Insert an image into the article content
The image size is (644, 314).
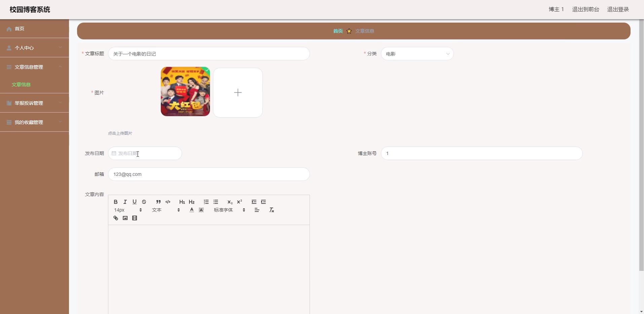[125, 218]
